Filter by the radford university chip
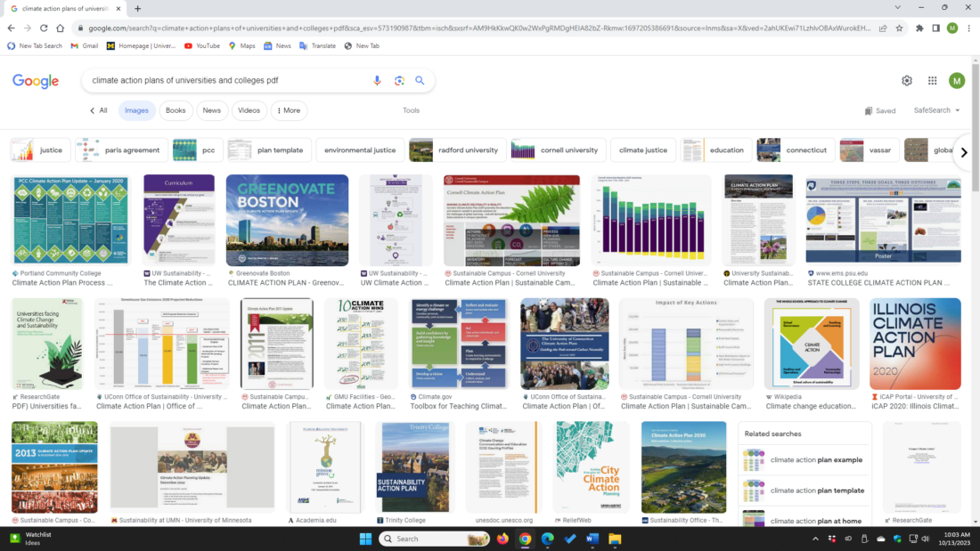This screenshot has height=551, width=980. [x=458, y=150]
